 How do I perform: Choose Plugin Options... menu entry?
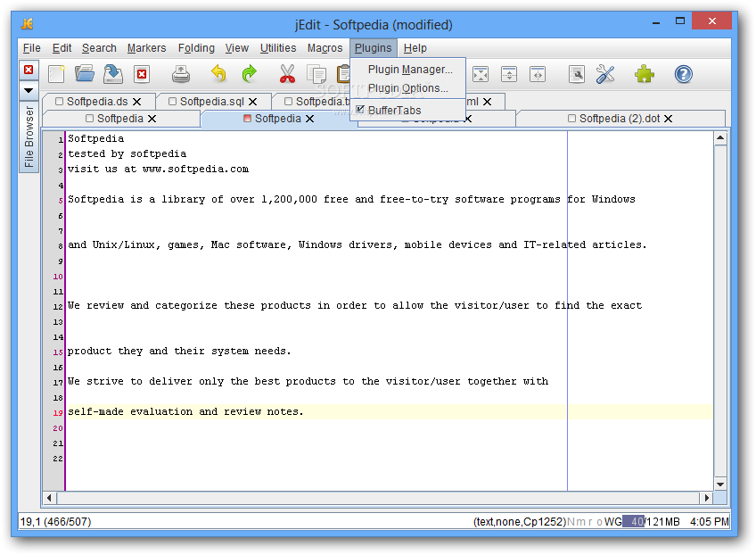[x=408, y=88]
